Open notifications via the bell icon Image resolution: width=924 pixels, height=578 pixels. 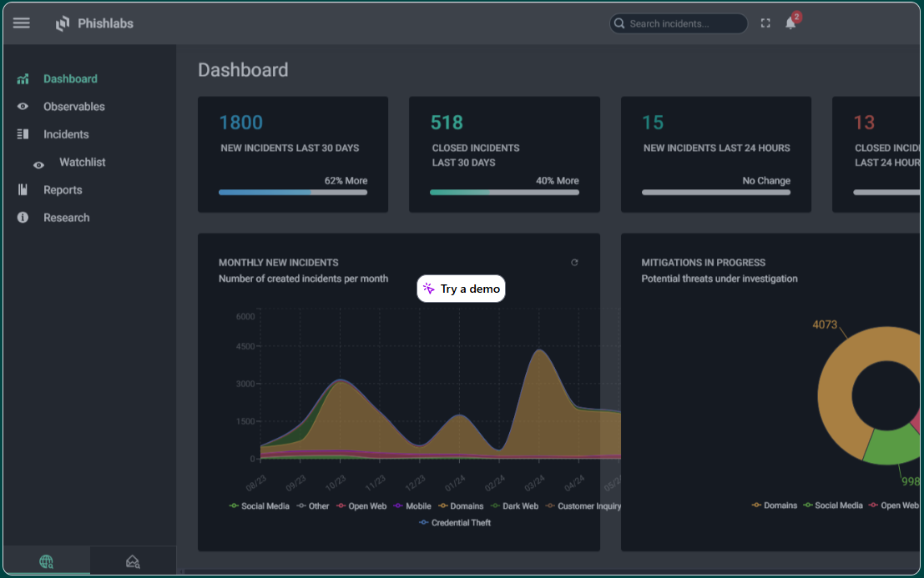click(790, 23)
